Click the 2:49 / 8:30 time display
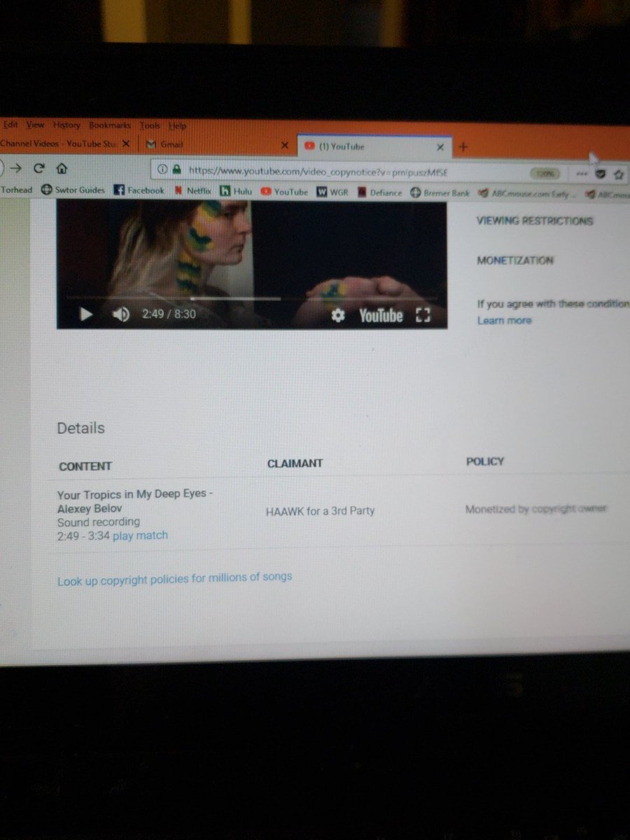The height and width of the screenshot is (840, 630). point(169,314)
